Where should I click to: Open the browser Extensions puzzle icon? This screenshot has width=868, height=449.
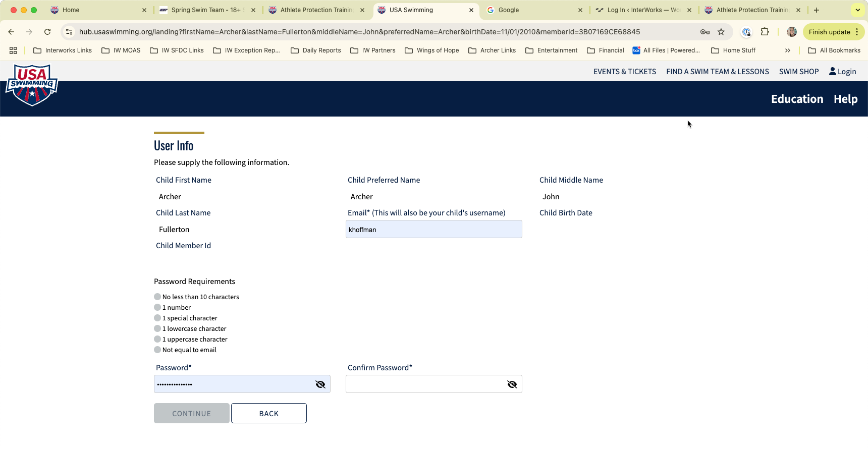[x=765, y=32]
